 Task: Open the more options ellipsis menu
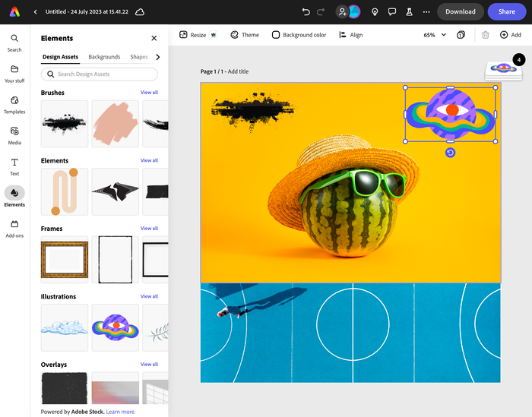coord(426,12)
